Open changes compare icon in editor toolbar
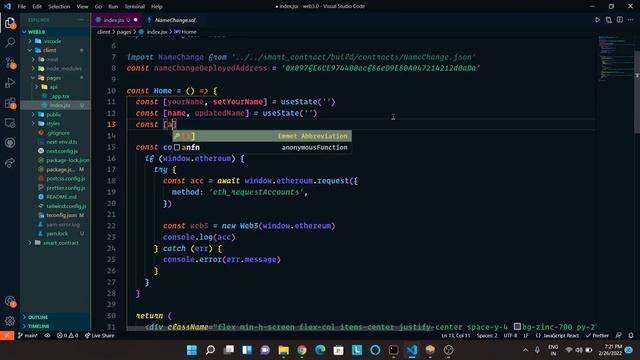The height and width of the screenshot is (360, 640). (x=609, y=20)
